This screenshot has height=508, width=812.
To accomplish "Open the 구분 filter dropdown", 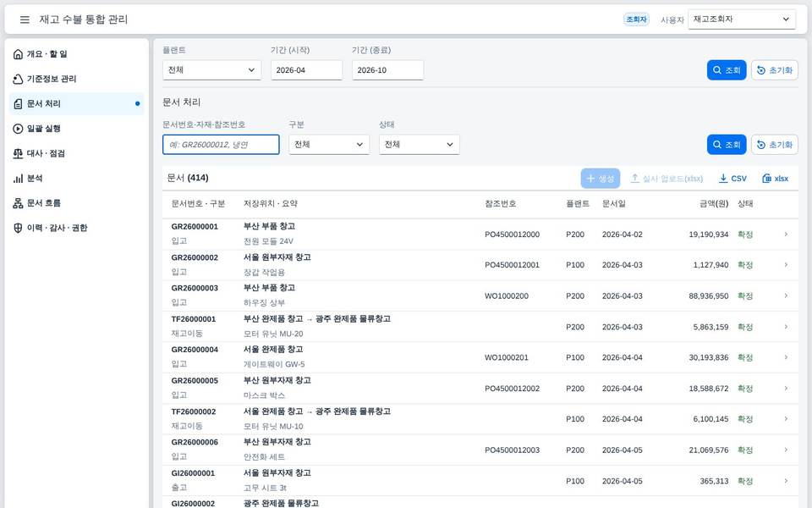I will pos(329,145).
